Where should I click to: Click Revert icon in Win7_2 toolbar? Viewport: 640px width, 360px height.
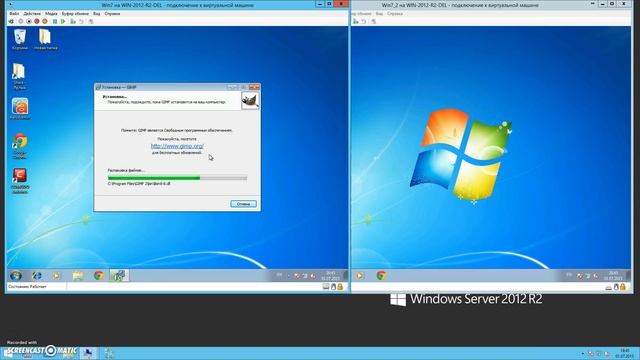point(364,21)
